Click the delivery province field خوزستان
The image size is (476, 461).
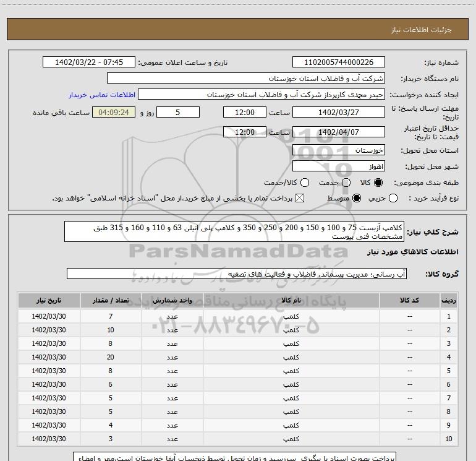[x=339, y=150]
